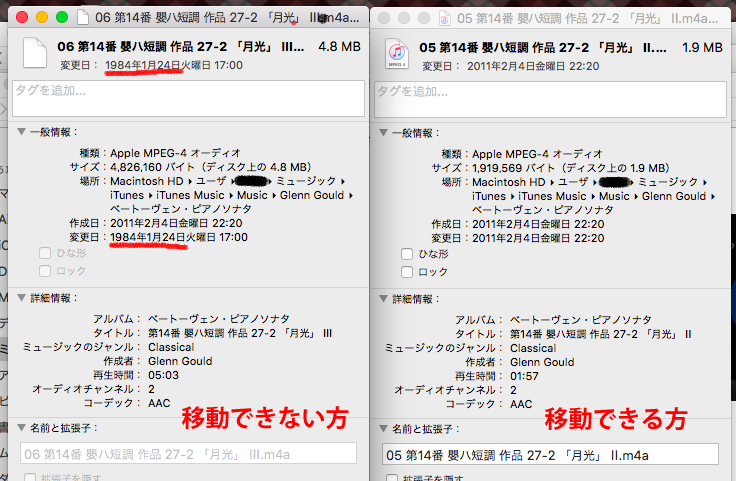This screenshot has width=736, height=481.
Task: Click the type Apple MPEG-4 オーディオ in the 06 file window
Action: point(176,153)
